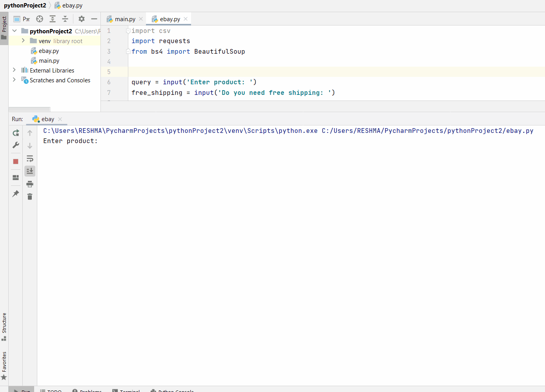Image resolution: width=545 pixels, height=392 pixels.
Task: Clear the Run console output
Action: point(29,196)
